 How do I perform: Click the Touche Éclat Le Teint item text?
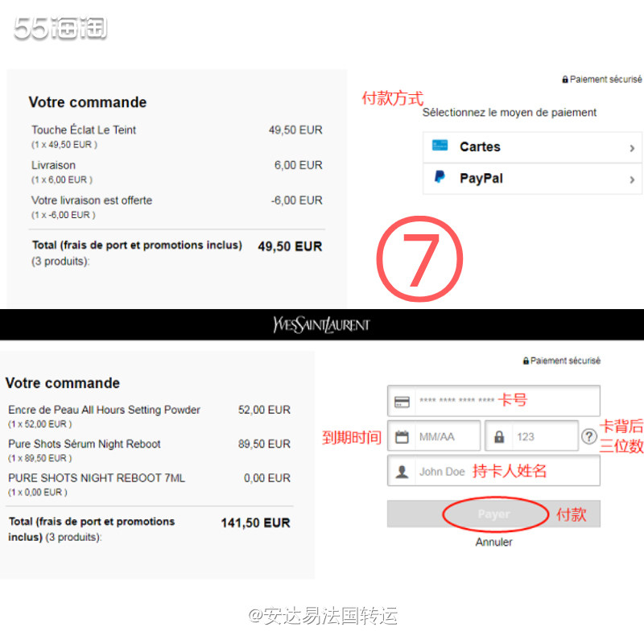[84, 130]
